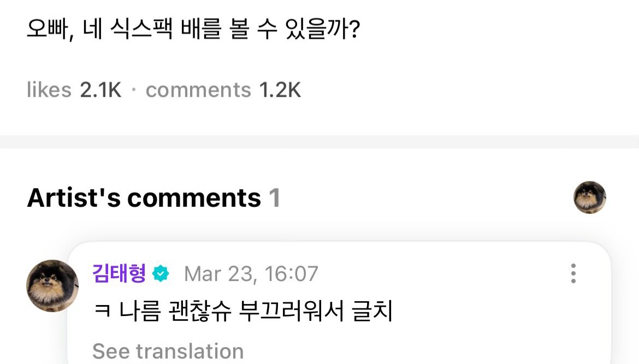The width and height of the screenshot is (639, 364).
Task: Click the number 1 after Artist's comments
Action: tap(274, 198)
